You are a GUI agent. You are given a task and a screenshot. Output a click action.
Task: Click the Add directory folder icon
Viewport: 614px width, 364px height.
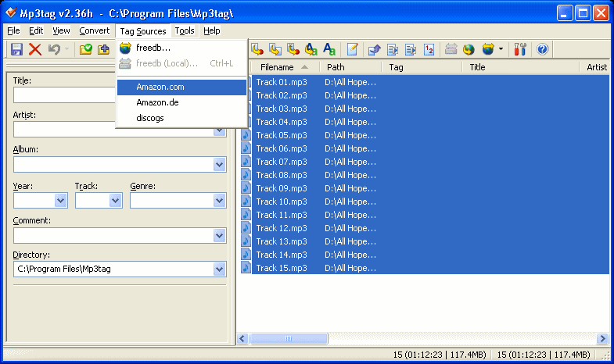[104, 49]
